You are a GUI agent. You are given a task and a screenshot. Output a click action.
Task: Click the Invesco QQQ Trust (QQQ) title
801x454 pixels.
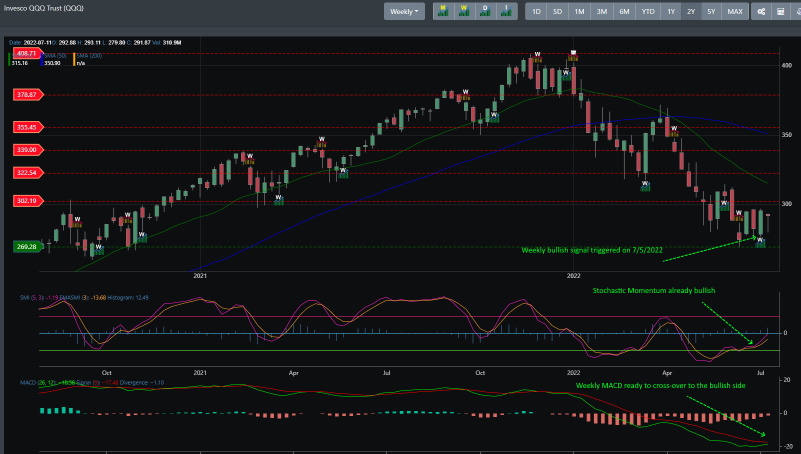pos(43,8)
